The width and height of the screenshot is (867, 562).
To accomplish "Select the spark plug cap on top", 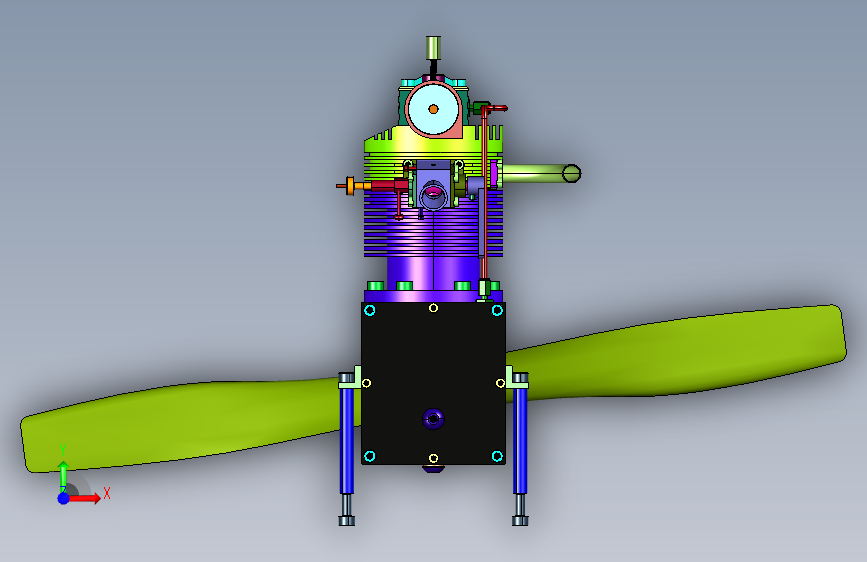I will [x=433, y=48].
